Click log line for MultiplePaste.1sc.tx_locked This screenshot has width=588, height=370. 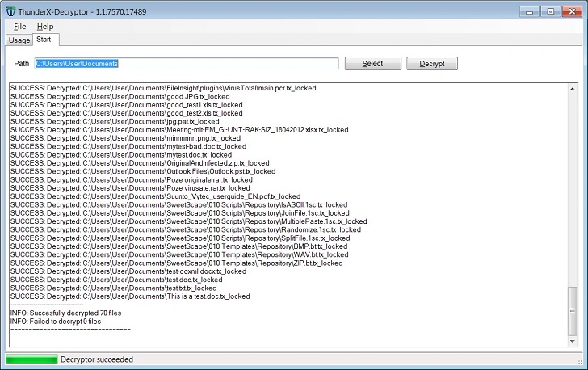click(x=189, y=221)
